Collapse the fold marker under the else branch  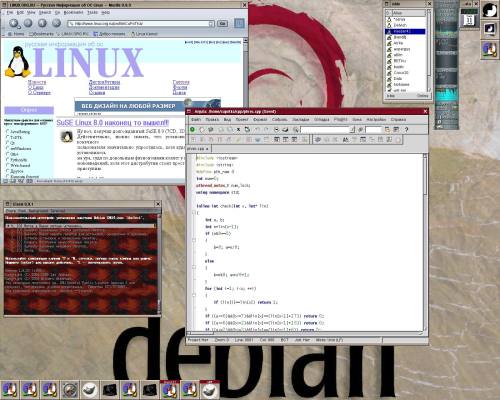click(x=194, y=267)
